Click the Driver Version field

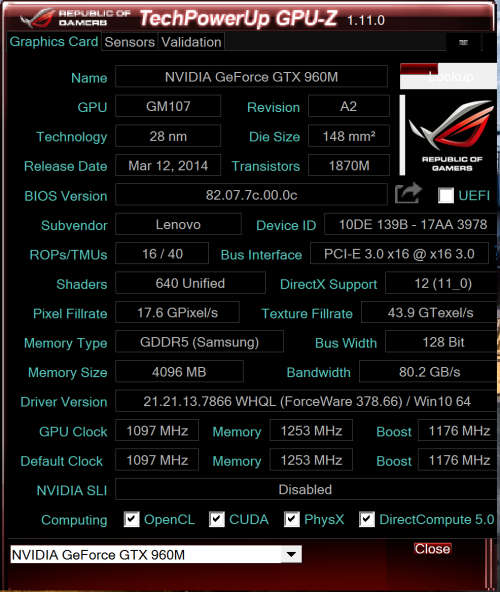point(306,401)
